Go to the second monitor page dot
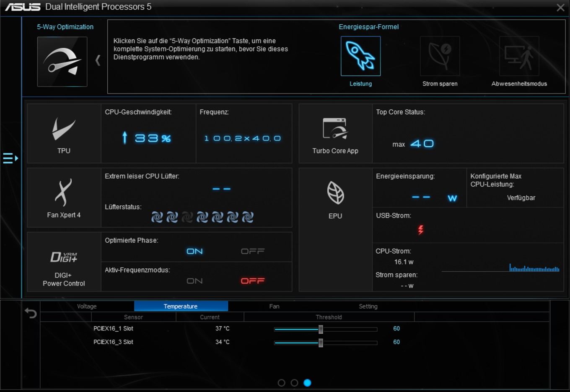This screenshot has height=392, width=570. (295, 383)
